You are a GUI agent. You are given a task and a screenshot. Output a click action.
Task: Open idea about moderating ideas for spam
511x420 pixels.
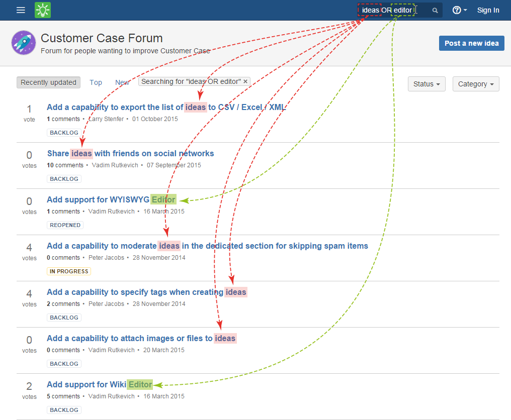(x=207, y=246)
